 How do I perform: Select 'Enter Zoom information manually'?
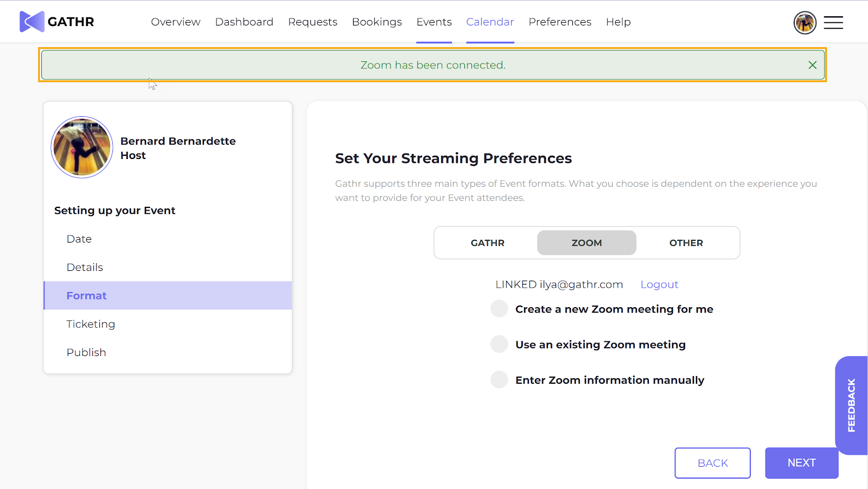click(499, 380)
